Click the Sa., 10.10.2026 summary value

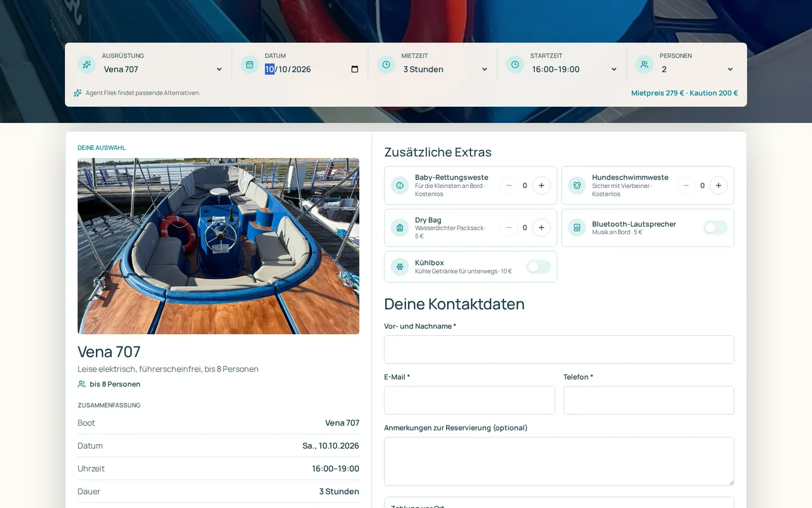click(x=330, y=446)
